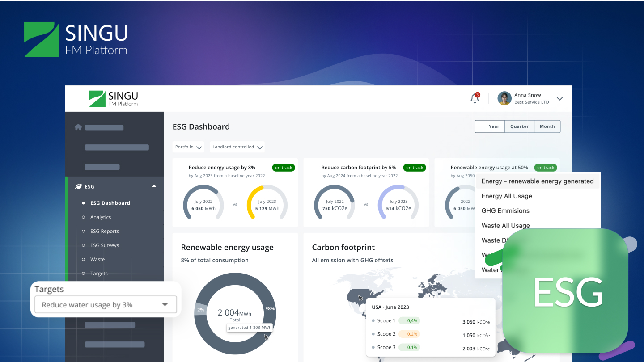
Task: Click the hollow bullet beside Waste
Action: pyautogui.click(x=83, y=259)
